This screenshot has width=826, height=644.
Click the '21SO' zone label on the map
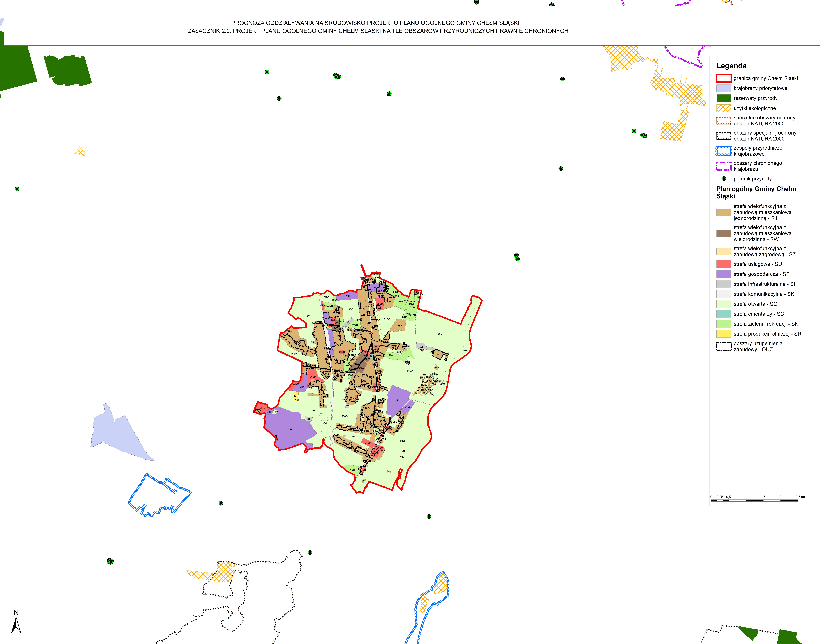tap(387, 319)
